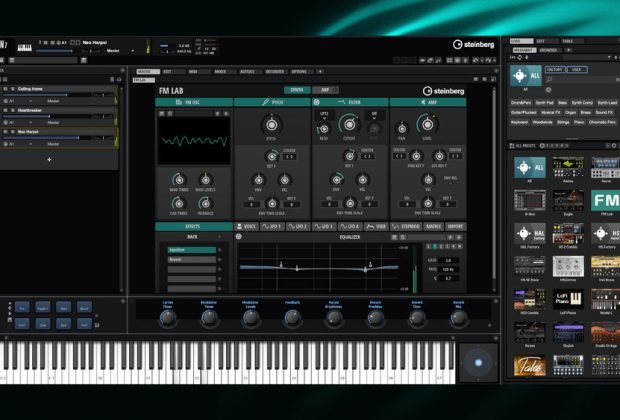Select the Neo Harpsi program slot
The image size is (620, 420).
pyautogui.click(x=58, y=138)
